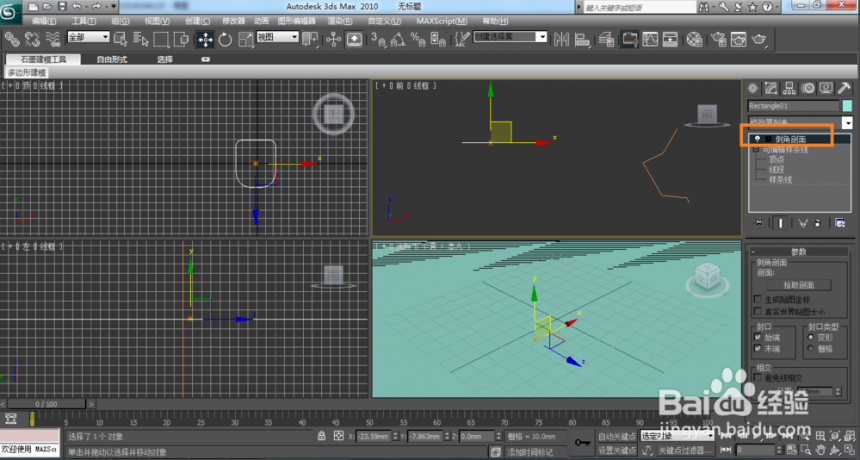
Task: Click the Render Production teapot icon
Action: (759, 39)
